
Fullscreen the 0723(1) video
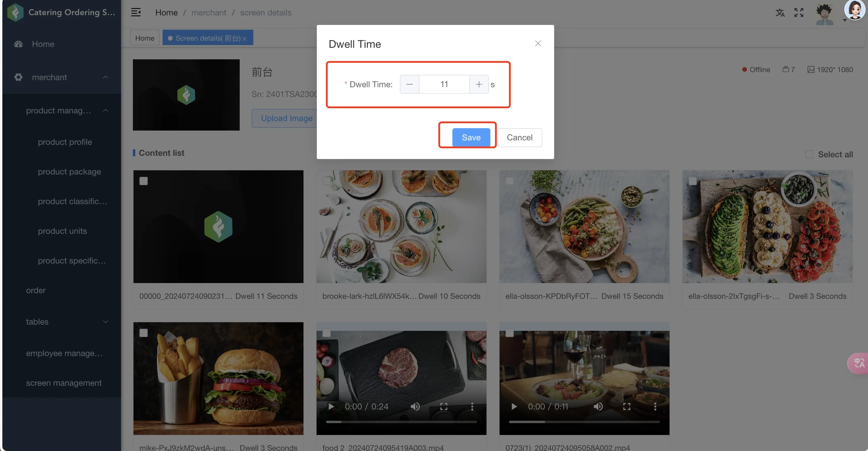627,406
